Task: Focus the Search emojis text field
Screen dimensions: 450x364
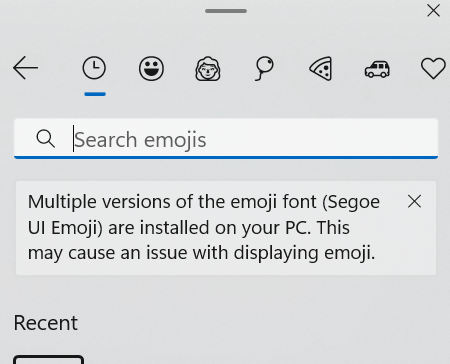Action: [x=226, y=139]
